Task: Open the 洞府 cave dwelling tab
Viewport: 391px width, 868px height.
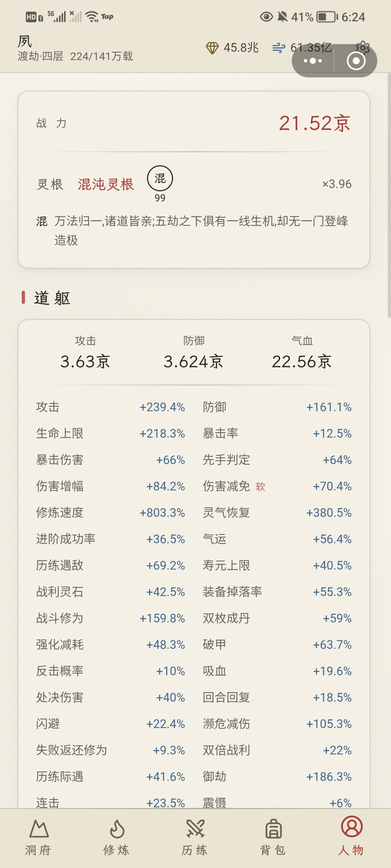Action: click(39, 837)
